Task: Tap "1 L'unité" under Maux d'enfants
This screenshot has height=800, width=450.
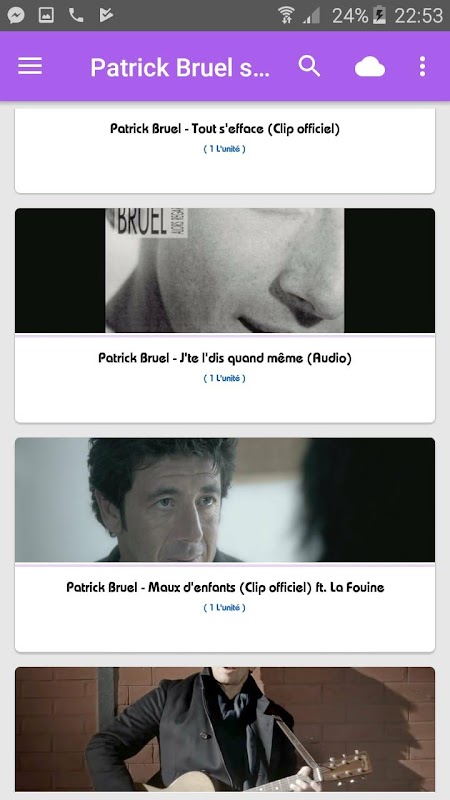Action: (x=224, y=608)
